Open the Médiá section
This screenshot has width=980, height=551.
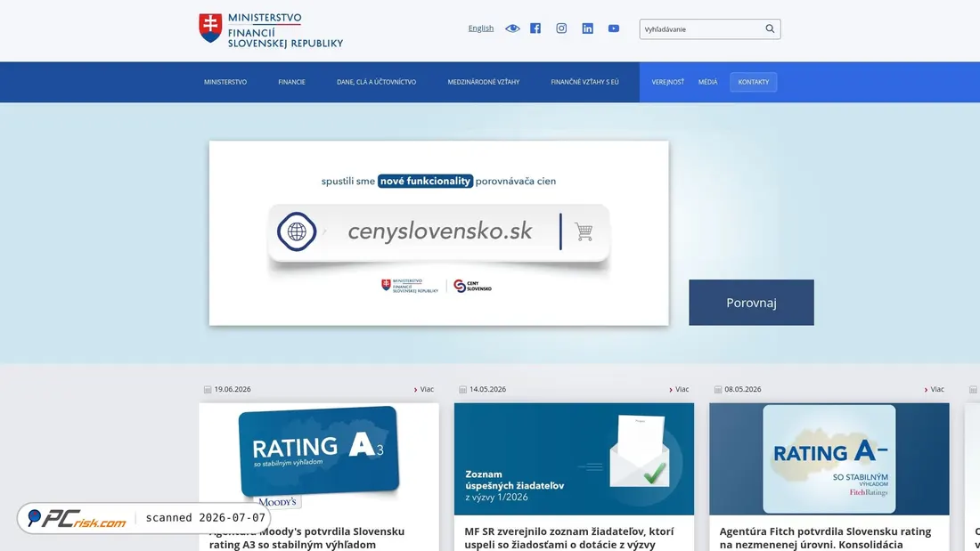(707, 82)
